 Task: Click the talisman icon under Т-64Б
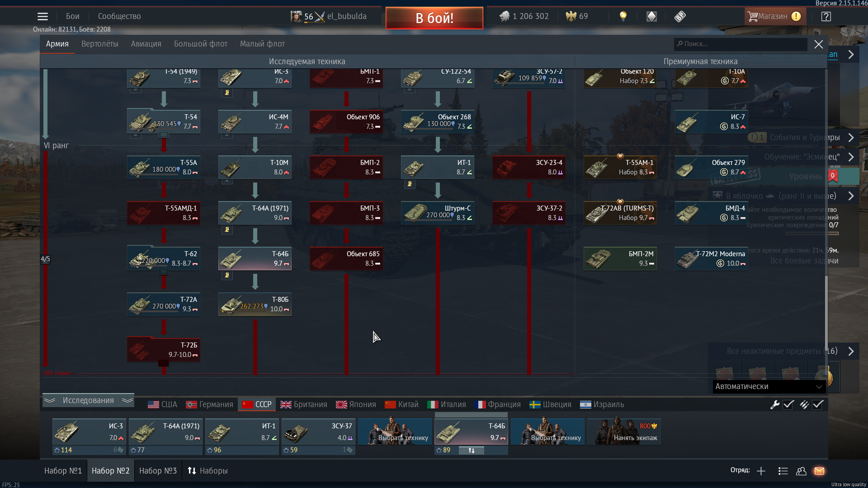tap(227, 275)
